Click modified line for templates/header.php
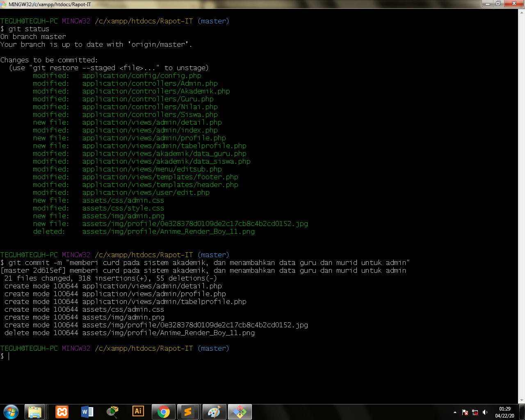 click(x=136, y=185)
